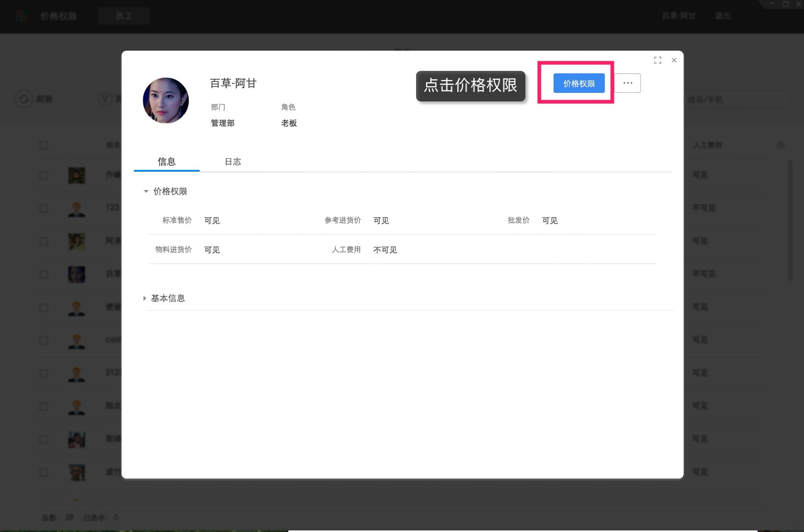Collapse the 价格权限 section
This screenshot has height=532, width=804.
coord(146,191)
